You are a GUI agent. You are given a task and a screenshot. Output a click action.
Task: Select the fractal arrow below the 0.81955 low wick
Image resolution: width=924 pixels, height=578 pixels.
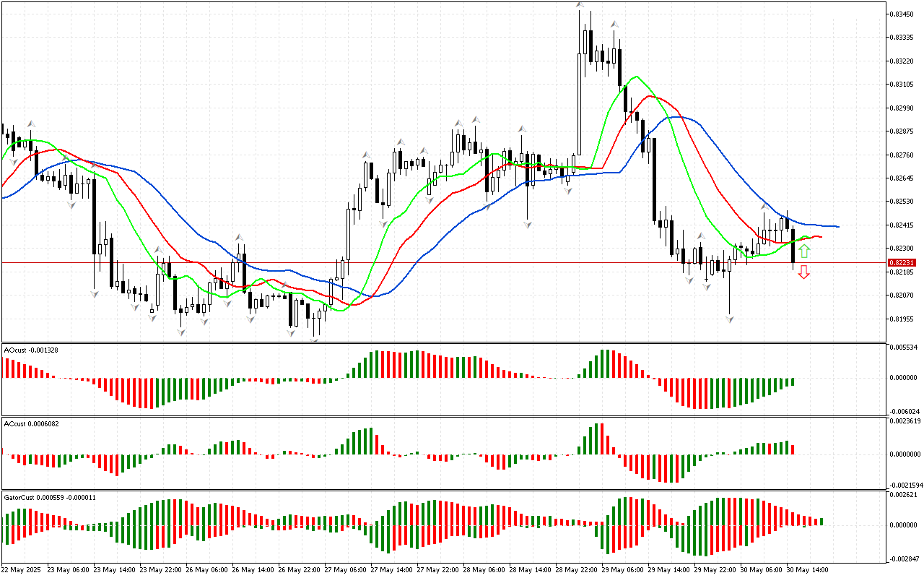[x=730, y=319]
